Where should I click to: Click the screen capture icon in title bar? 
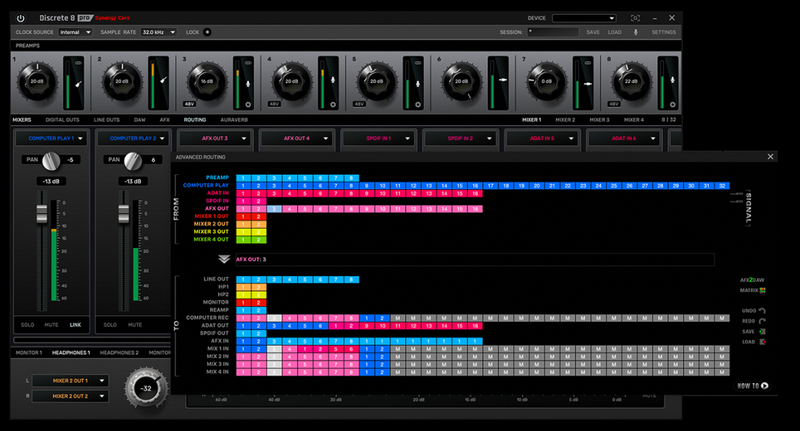point(635,18)
